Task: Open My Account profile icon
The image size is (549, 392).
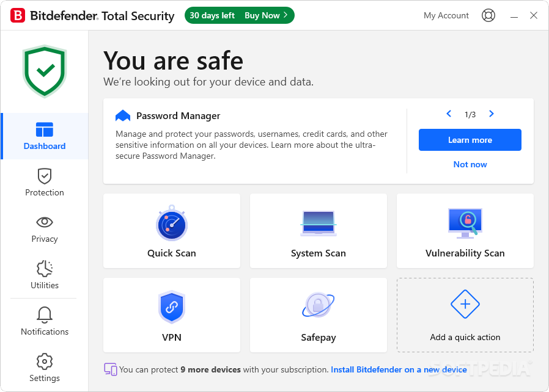Action: pos(488,15)
